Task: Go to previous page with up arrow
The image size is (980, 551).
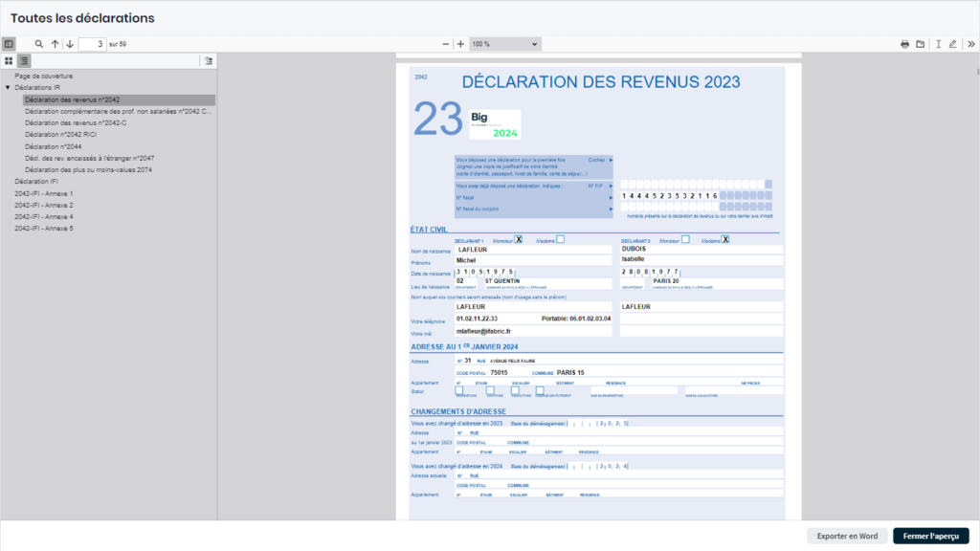Action: pyautogui.click(x=55, y=44)
